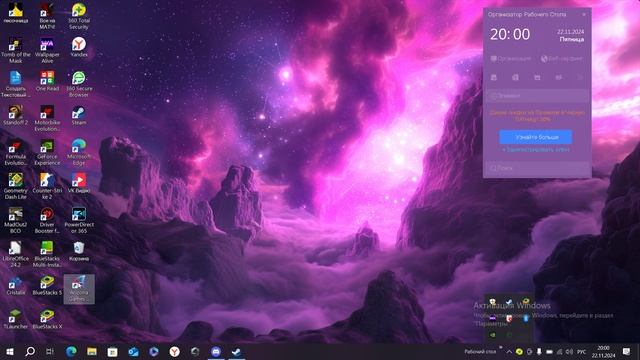
Task: Open Microsoft Store from the taskbar
Action: (x=113, y=351)
